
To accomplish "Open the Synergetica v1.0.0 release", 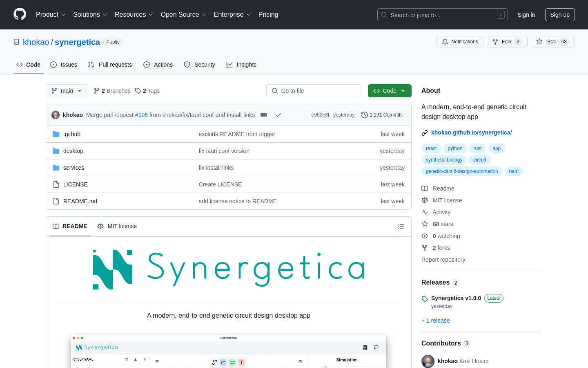I will (456, 298).
